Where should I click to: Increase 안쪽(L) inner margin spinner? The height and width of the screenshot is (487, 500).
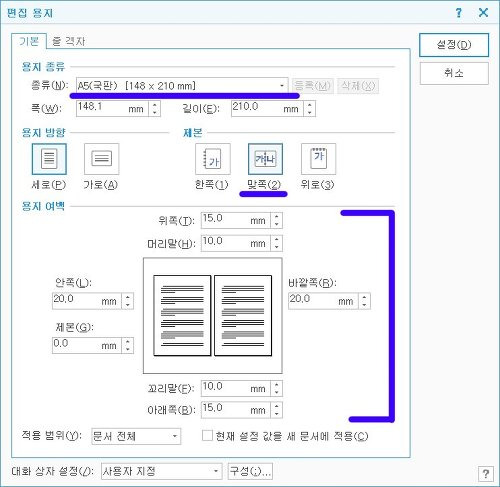click(x=128, y=297)
